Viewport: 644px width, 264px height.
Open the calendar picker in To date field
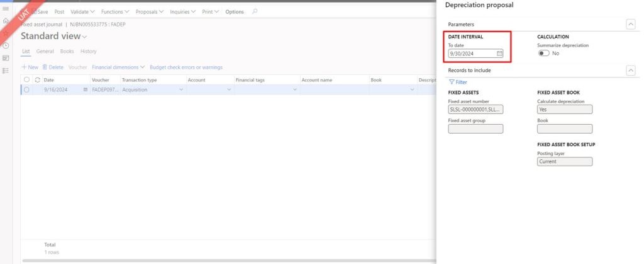point(499,54)
